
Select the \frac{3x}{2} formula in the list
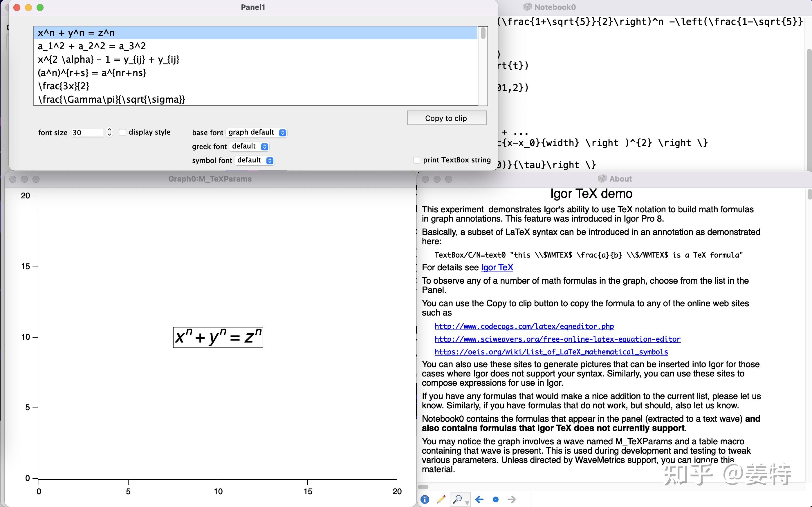pyautogui.click(x=64, y=86)
